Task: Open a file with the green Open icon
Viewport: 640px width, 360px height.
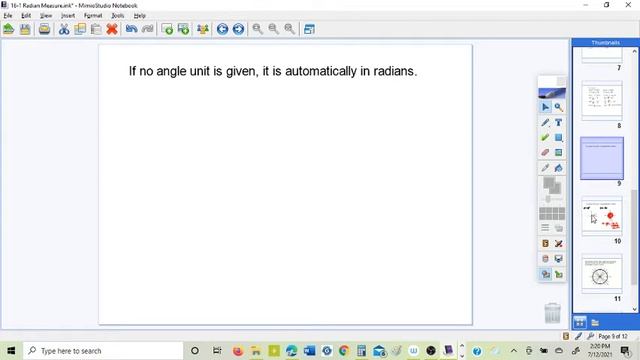Action: (9, 29)
